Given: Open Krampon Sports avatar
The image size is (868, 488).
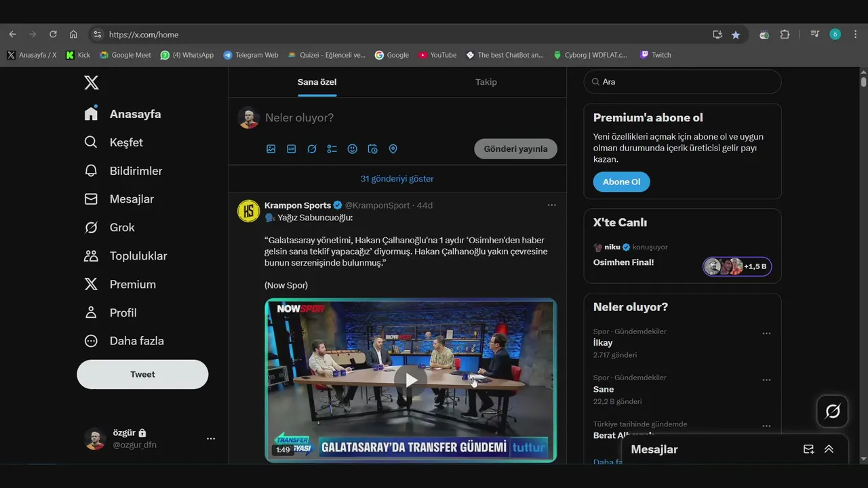Looking at the screenshot, I should coord(249,211).
